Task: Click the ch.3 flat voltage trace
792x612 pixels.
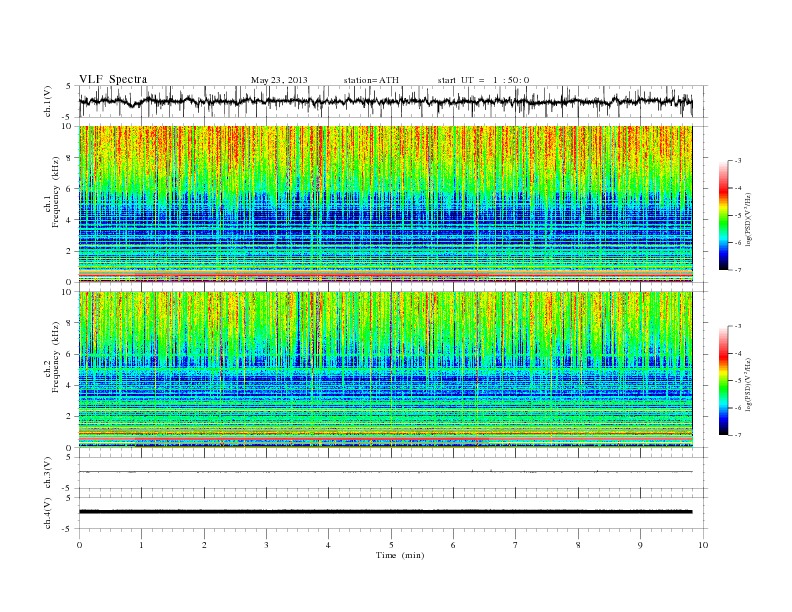Action: point(385,472)
